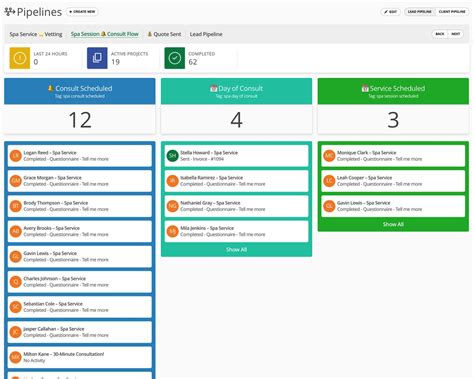Open Brody Thompson - Spa Service card
This screenshot has height=379, width=474.
pyautogui.click(x=80, y=206)
